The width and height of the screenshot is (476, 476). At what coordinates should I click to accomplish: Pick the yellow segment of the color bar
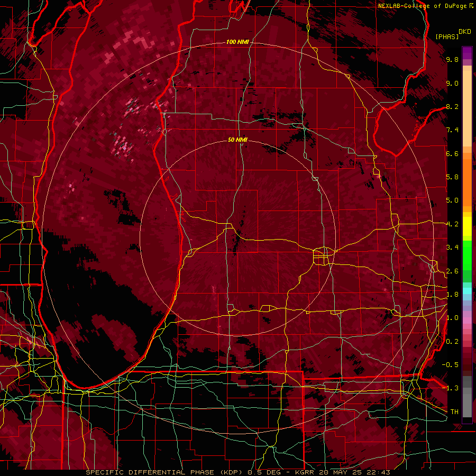pyautogui.click(x=467, y=226)
